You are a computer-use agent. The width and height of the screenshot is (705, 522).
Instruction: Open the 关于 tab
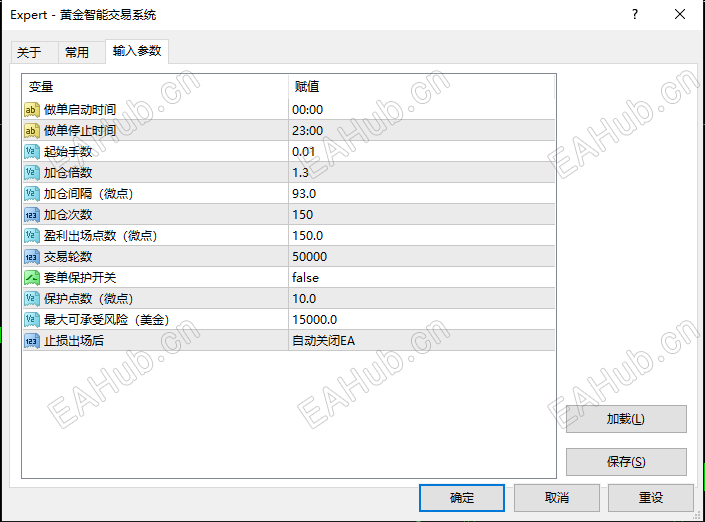pyautogui.click(x=34, y=53)
